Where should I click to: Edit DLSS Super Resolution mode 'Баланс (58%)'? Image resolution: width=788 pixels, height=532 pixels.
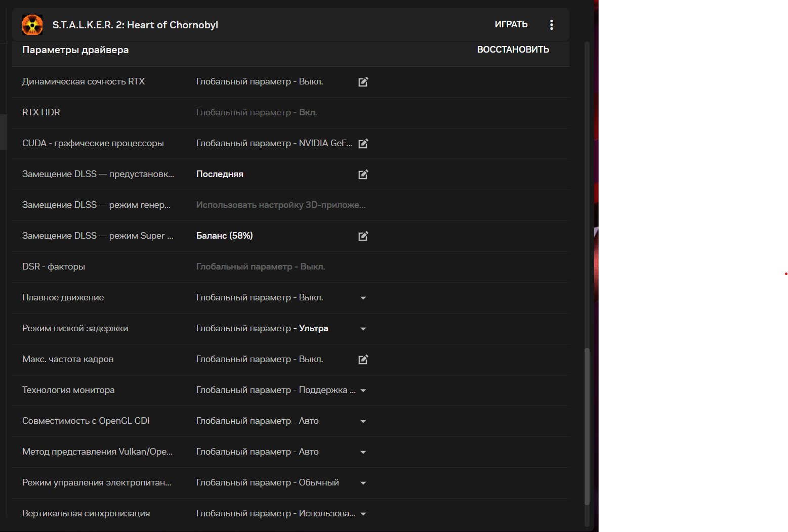(363, 236)
